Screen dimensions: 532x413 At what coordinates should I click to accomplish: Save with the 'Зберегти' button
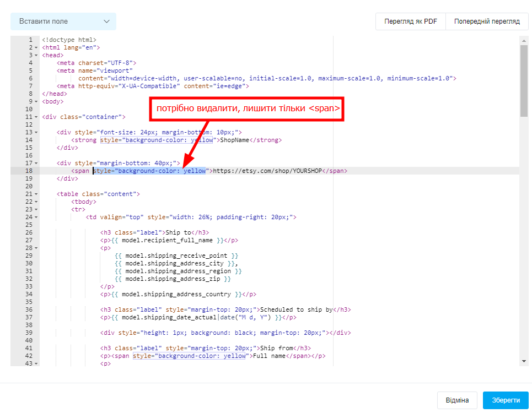tap(506, 400)
